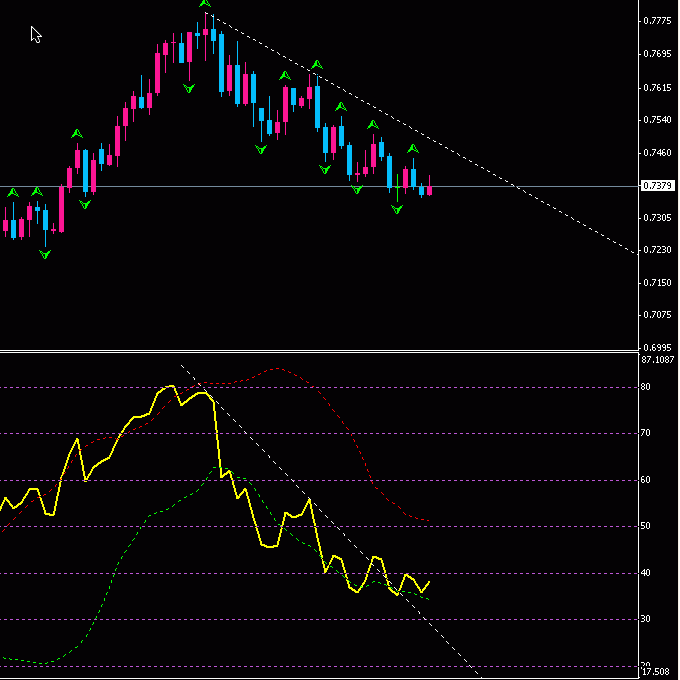The height and width of the screenshot is (680, 680).
Task: Click the 0.7775 label on the price scale
Action: click(657, 21)
